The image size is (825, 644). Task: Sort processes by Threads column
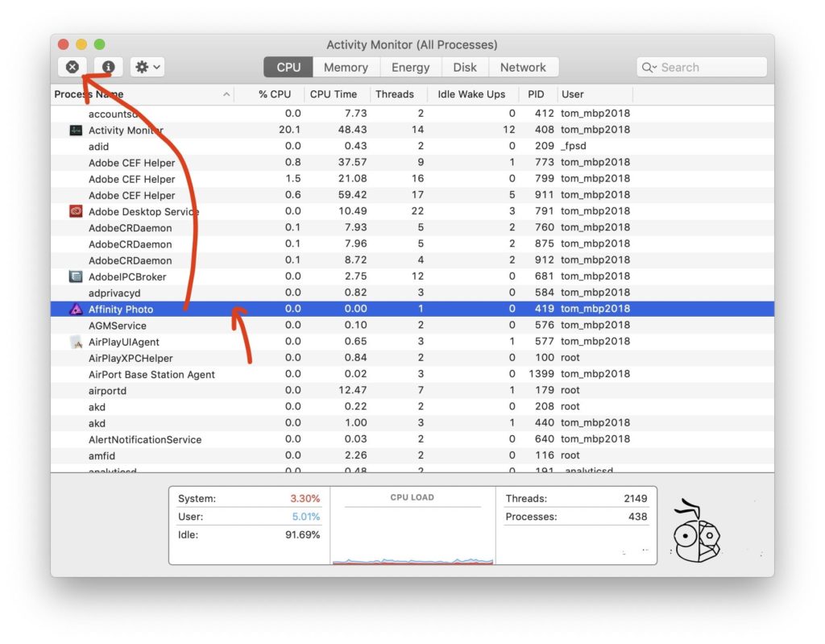coord(396,94)
